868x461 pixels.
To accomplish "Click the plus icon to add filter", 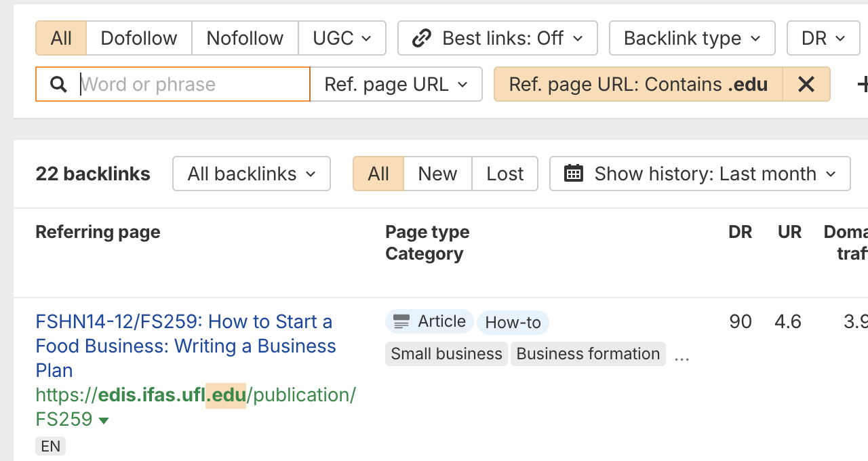I will coord(863,84).
